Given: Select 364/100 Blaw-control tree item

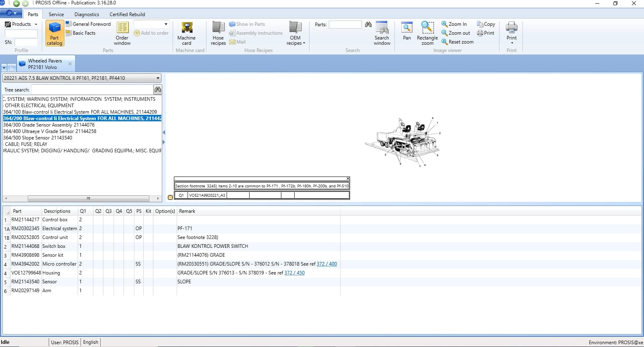Looking at the screenshot, I should coord(80,112).
